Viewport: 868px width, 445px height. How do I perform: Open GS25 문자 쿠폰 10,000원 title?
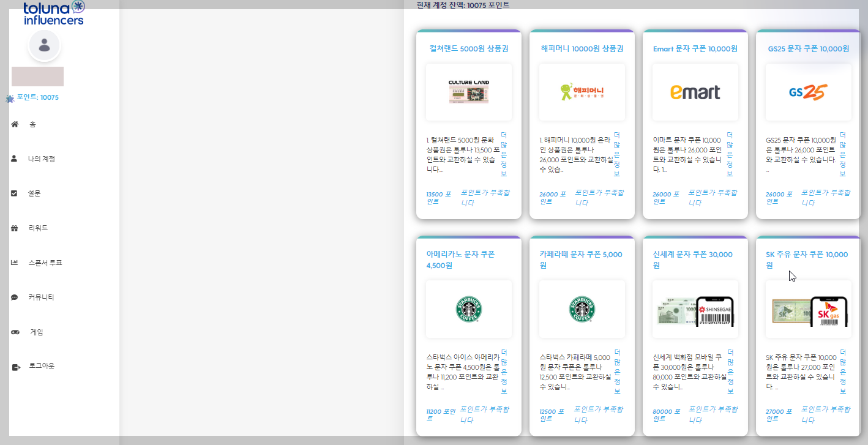coord(809,49)
